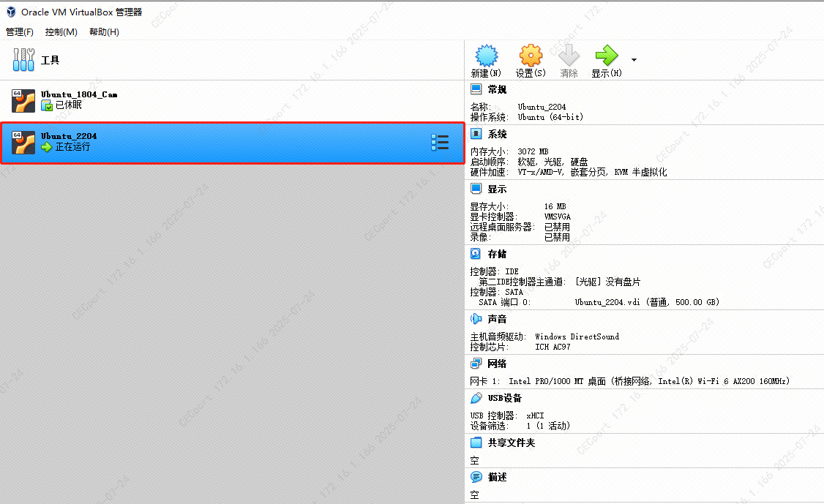Click the ICH AC97 controller value
Viewport: 824px width, 504px height.
[x=553, y=347]
